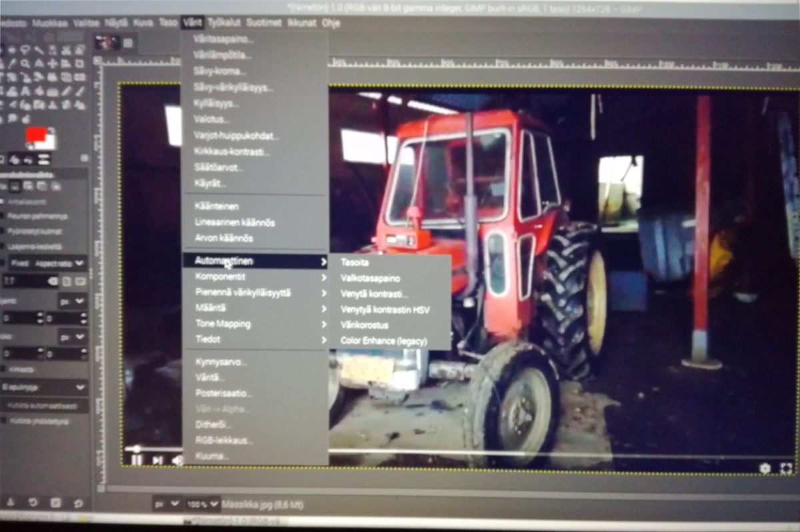Click the restore tool preset icon
The image size is (800, 532).
click(31, 503)
